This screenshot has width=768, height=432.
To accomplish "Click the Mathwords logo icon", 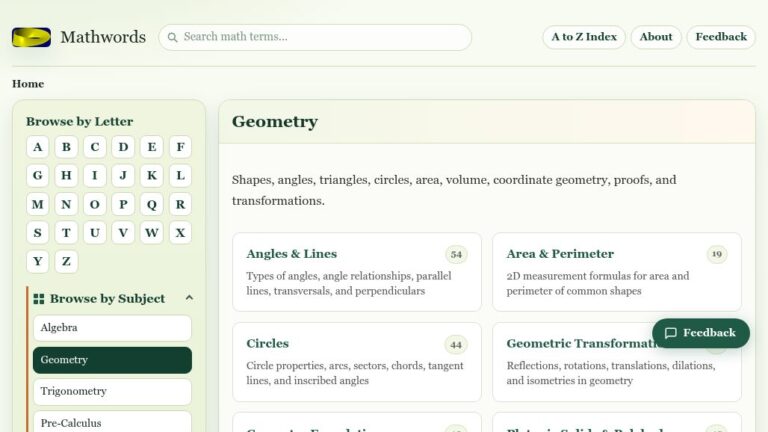I will [31, 37].
